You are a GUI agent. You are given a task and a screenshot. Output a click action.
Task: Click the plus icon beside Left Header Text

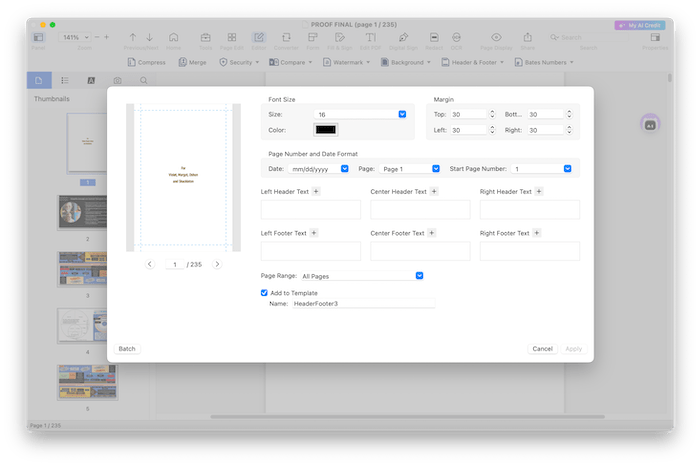point(317,191)
